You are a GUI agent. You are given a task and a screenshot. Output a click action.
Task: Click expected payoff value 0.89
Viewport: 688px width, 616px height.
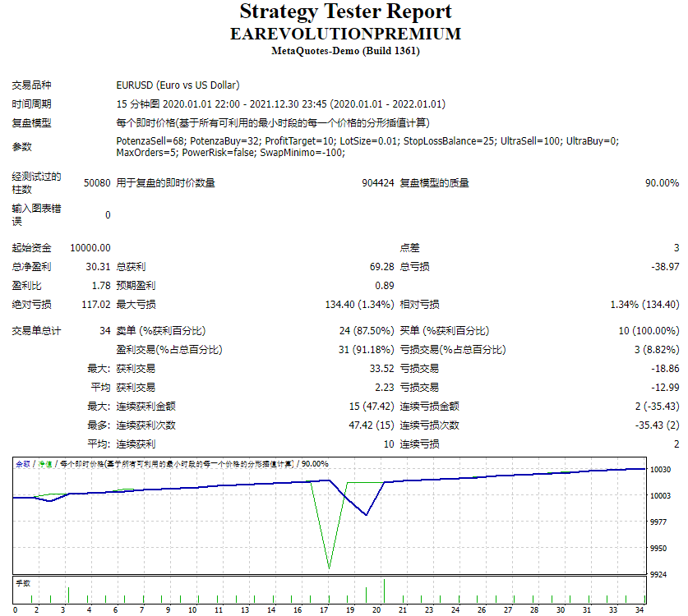pos(385,286)
